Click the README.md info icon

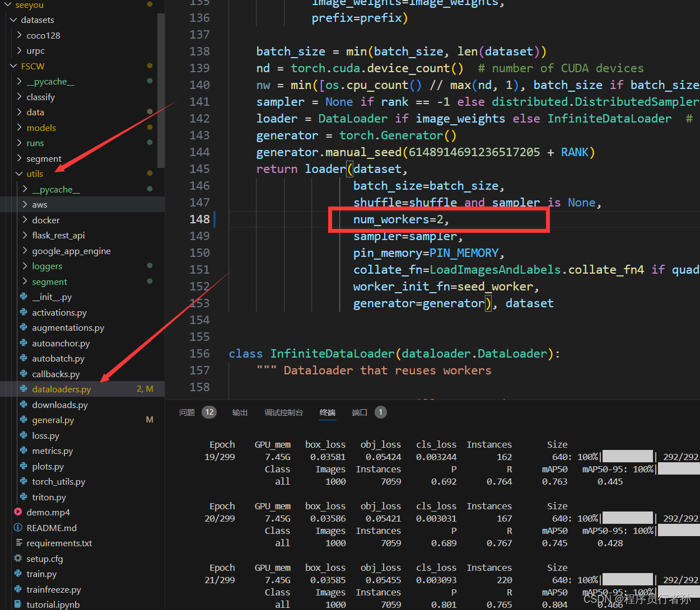[18, 528]
